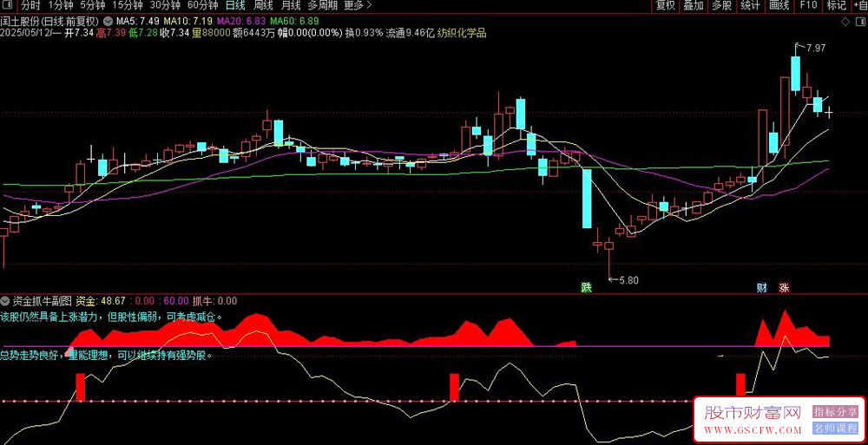
Task: Click the text 总势走势良好
Action: [x=30, y=356]
